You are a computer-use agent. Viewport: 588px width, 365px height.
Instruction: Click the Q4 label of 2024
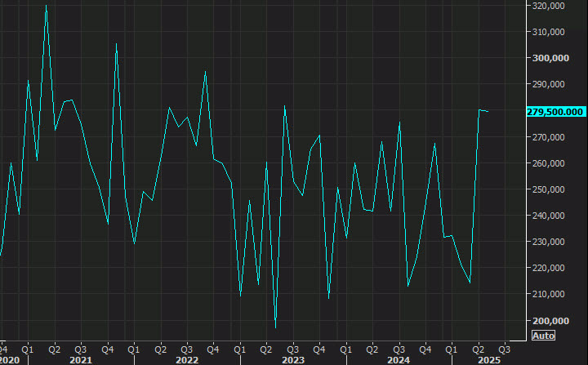pos(425,349)
